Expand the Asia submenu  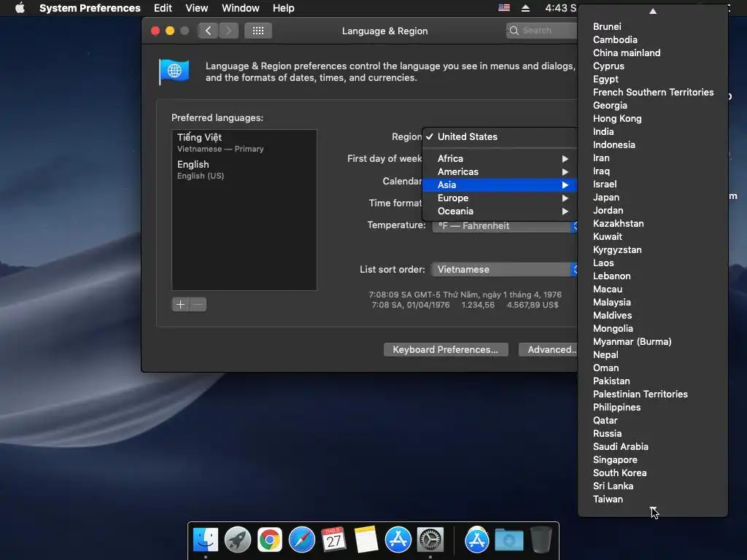[x=499, y=184]
